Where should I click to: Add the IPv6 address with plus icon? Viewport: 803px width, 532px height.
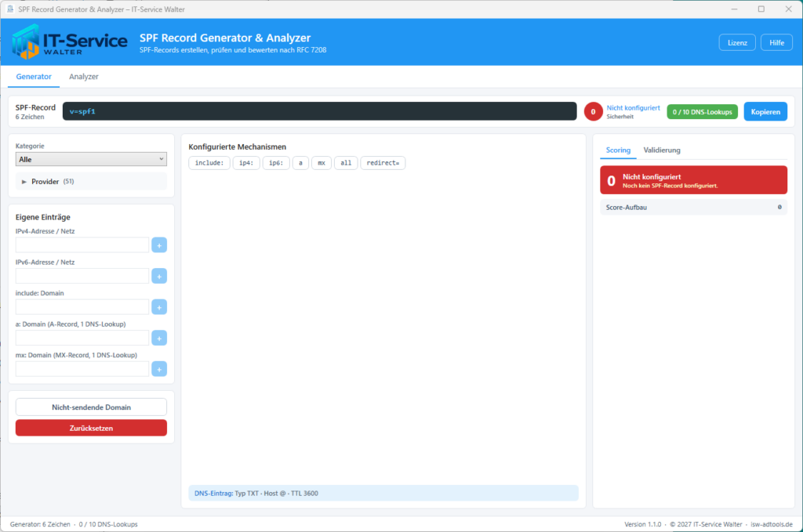coord(159,277)
